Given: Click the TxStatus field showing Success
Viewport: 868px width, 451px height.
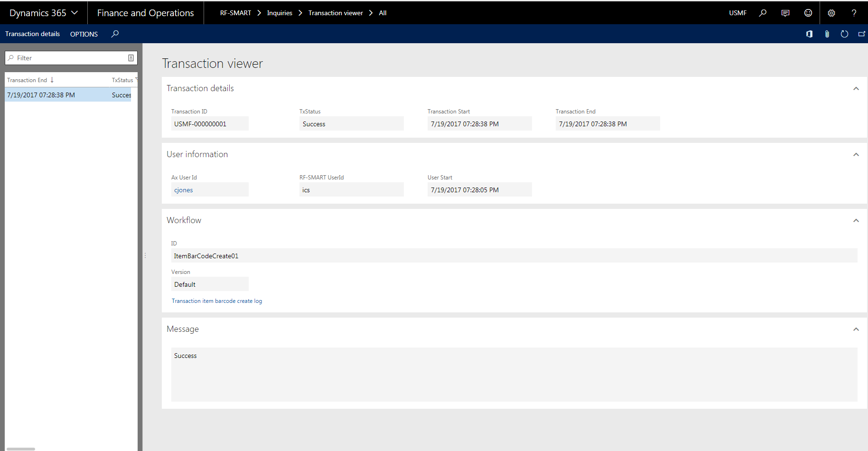Looking at the screenshot, I should (352, 123).
